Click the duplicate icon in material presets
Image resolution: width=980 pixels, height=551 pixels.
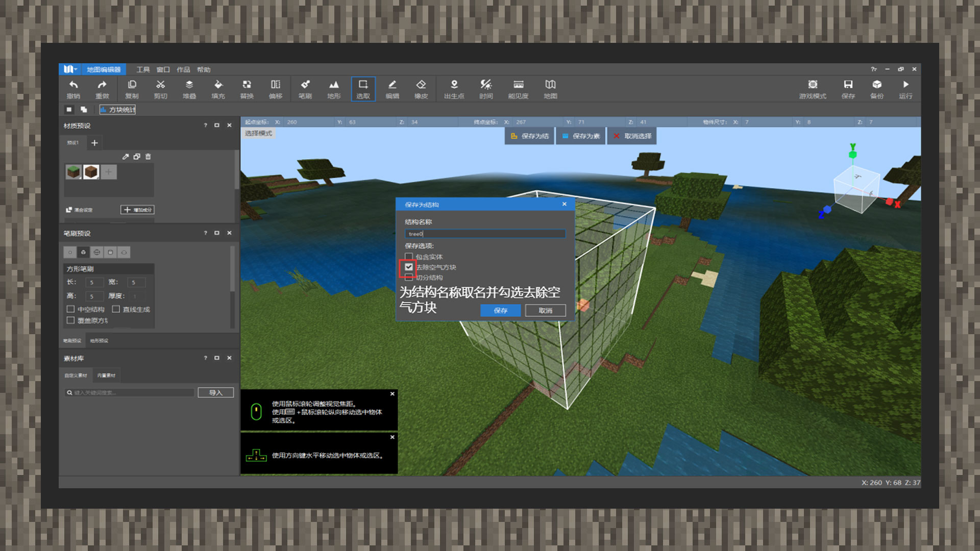[137, 157]
